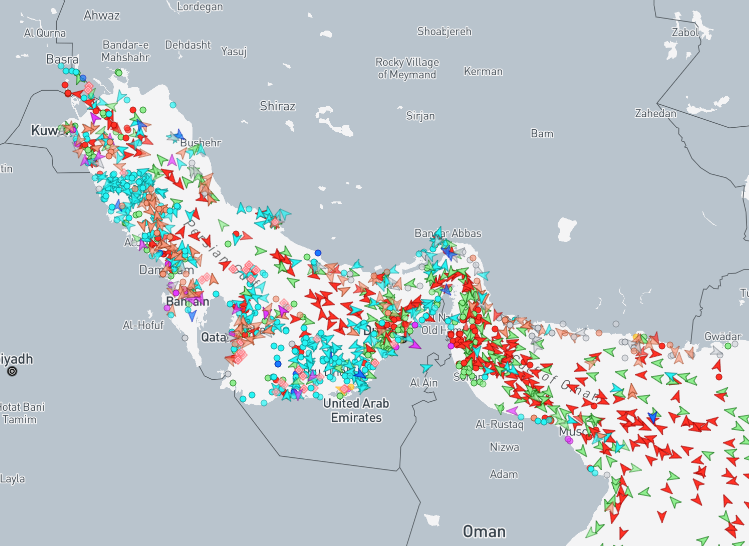
Task: Select the purple circle marker at Muscat's coast
Action: [x=569, y=440]
